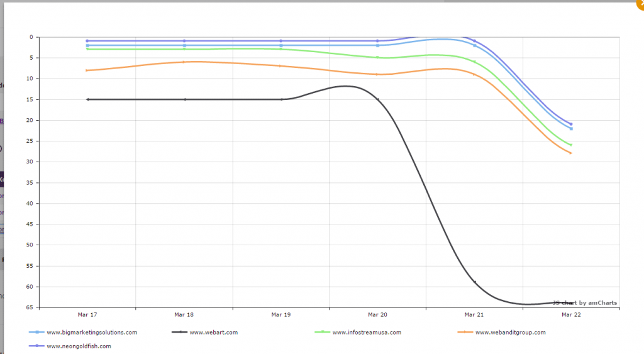Image resolution: width=644 pixels, height=354 pixels.
Task: Select infostreamusa data point at Mar 22
Action: point(571,145)
